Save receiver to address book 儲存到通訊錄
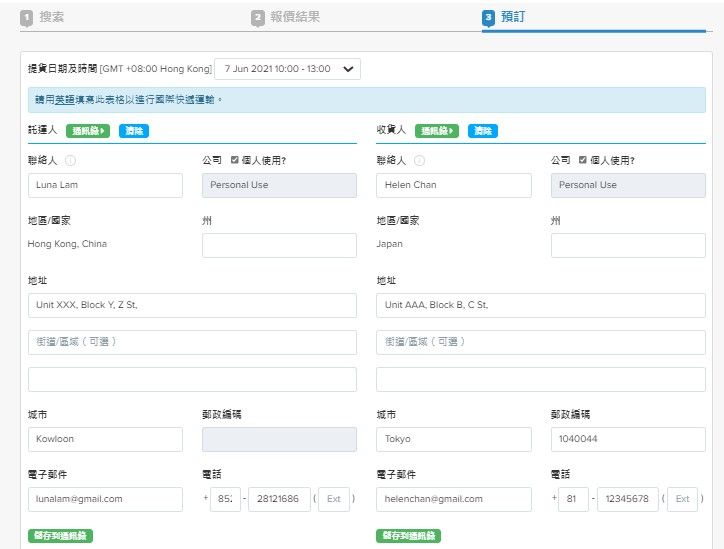Image resolution: width=724 pixels, height=549 pixels. click(x=409, y=536)
